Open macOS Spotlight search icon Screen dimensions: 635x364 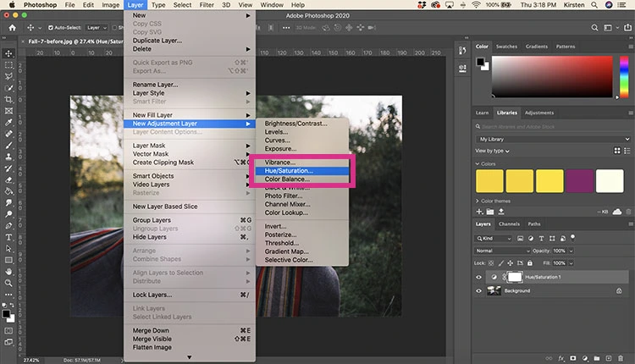point(594,5)
